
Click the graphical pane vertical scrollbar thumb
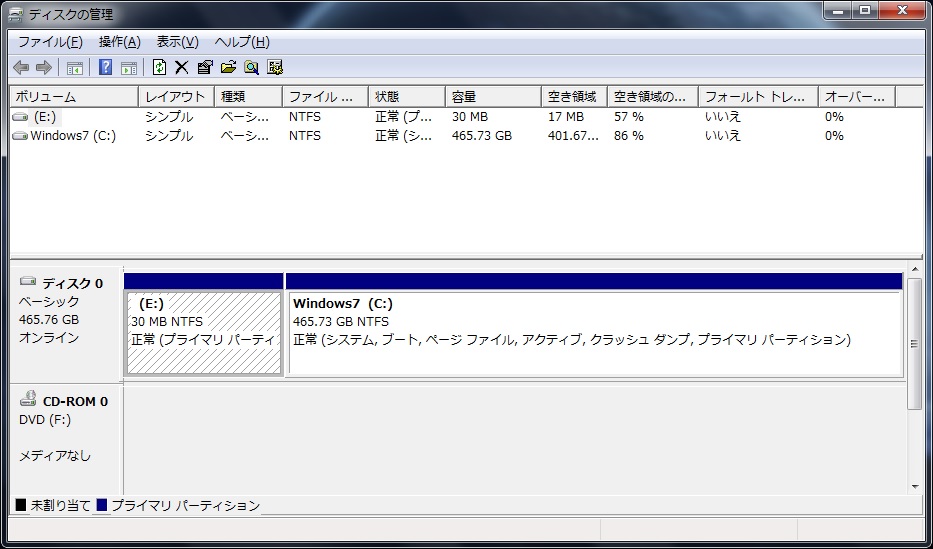pyautogui.click(x=915, y=344)
